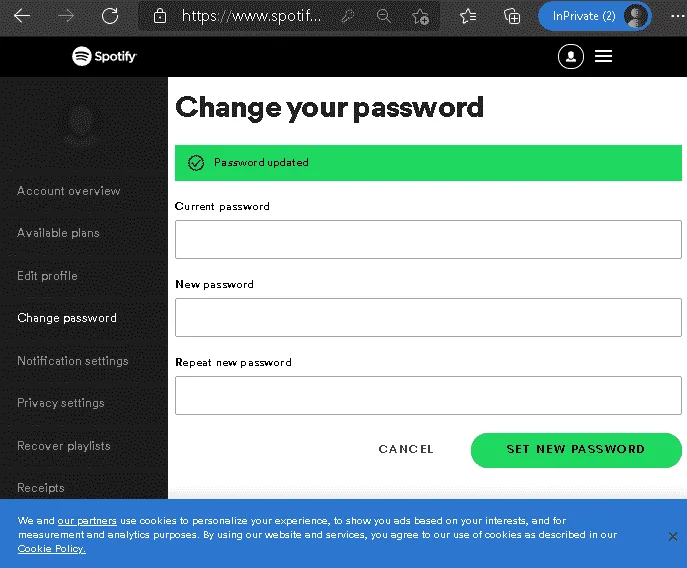The image size is (687, 568).
Task: Select Notification settings in sidebar
Action: pyautogui.click(x=73, y=361)
